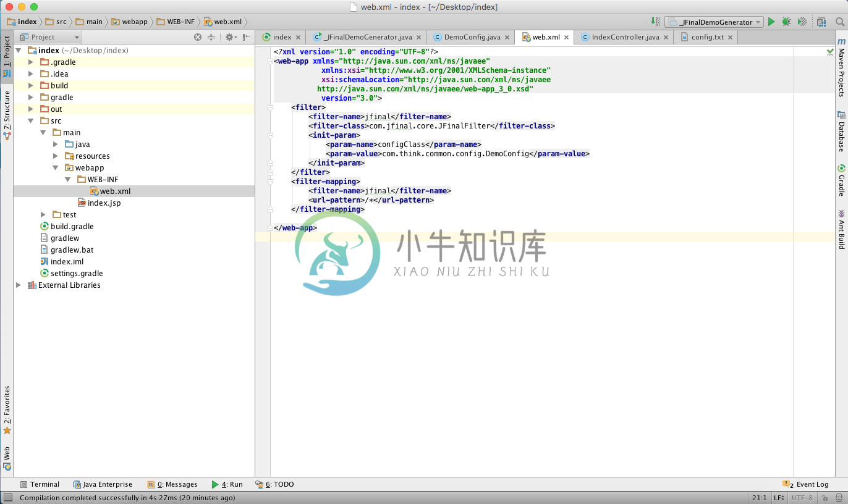The height and width of the screenshot is (504, 848).
Task: Expand the test folder
Action: (43, 214)
